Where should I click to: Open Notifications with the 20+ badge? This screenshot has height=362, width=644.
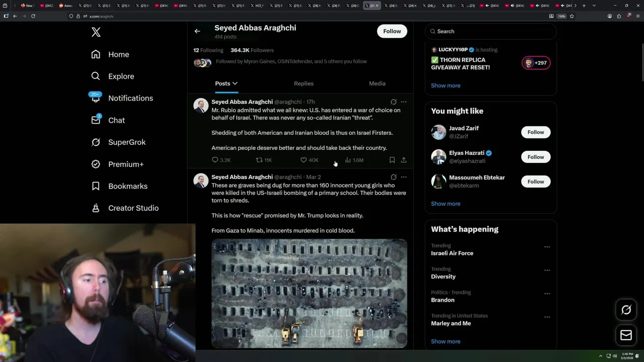coord(122,98)
